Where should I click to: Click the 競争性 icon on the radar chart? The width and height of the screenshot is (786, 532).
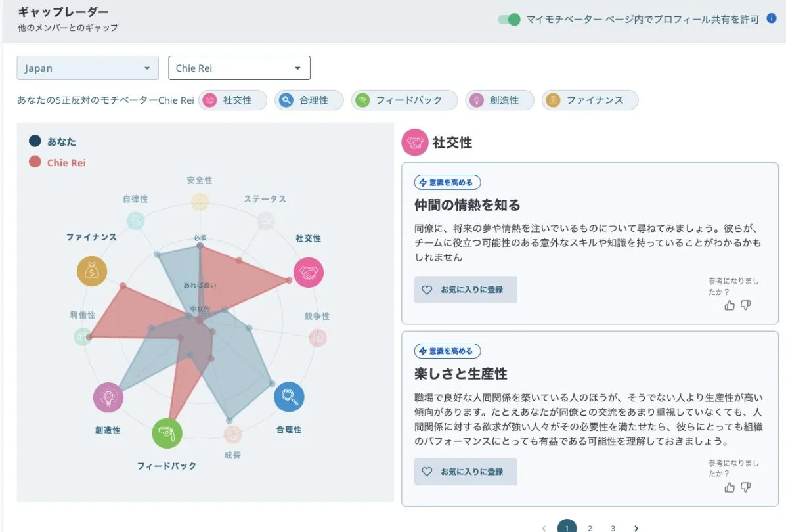(x=318, y=337)
